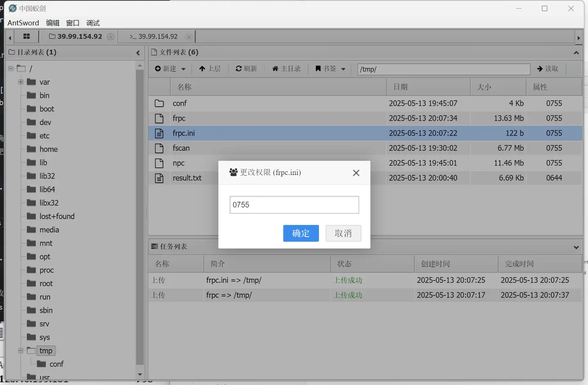Image resolution: width=588 pixels, height=385 pixels.
Task: Select the boot folder in directory tree
Action: coord(47,109)
